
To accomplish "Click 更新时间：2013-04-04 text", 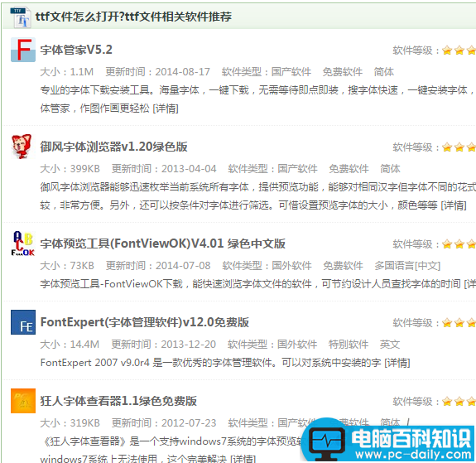I will pyautogui.click(x=164, y=169).
